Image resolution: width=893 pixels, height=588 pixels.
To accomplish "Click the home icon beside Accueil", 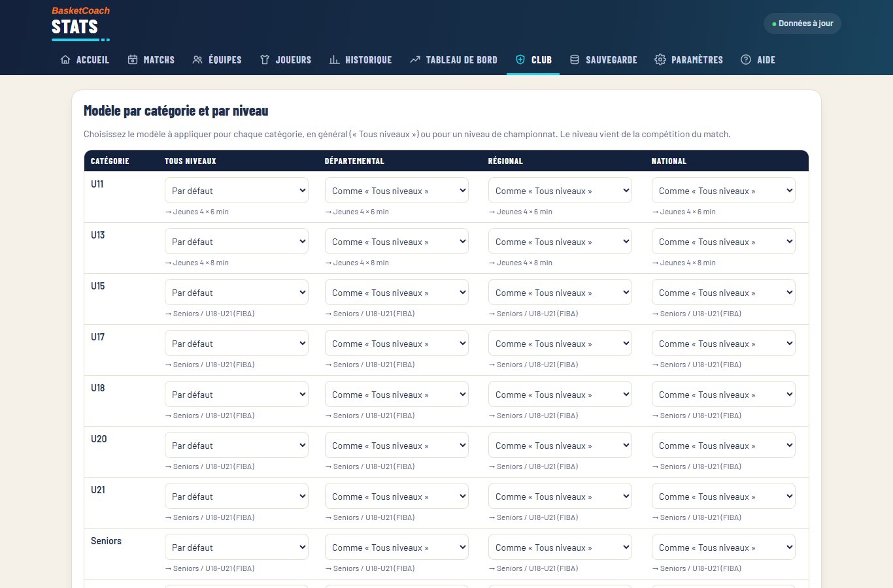I will (x=65, y=59).
